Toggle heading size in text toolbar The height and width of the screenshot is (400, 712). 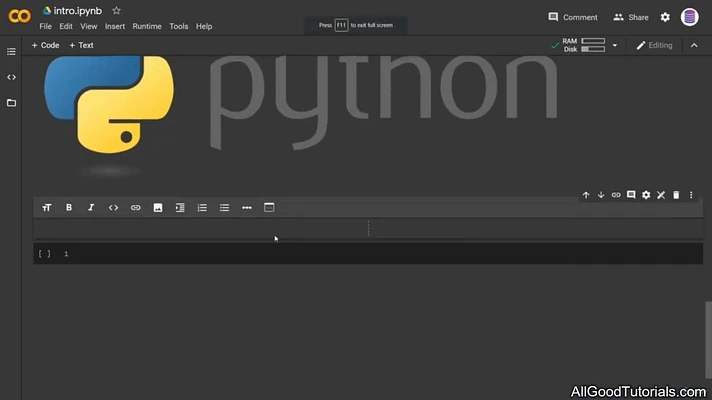(x=46, y=207)
